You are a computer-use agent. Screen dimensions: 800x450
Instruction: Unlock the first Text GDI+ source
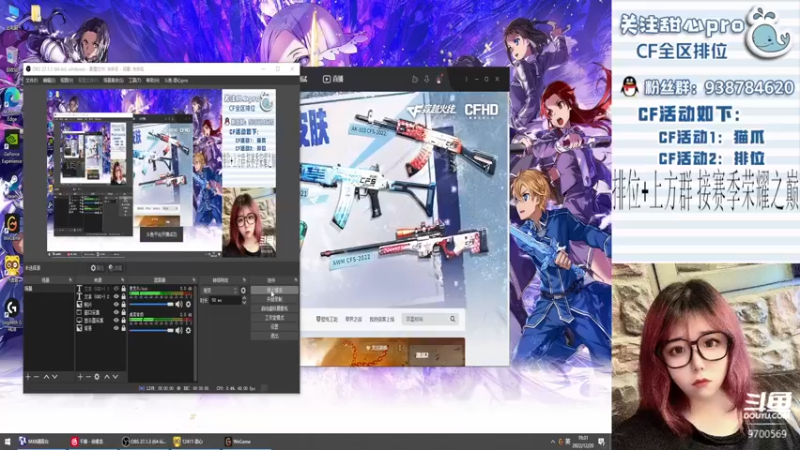123,289
